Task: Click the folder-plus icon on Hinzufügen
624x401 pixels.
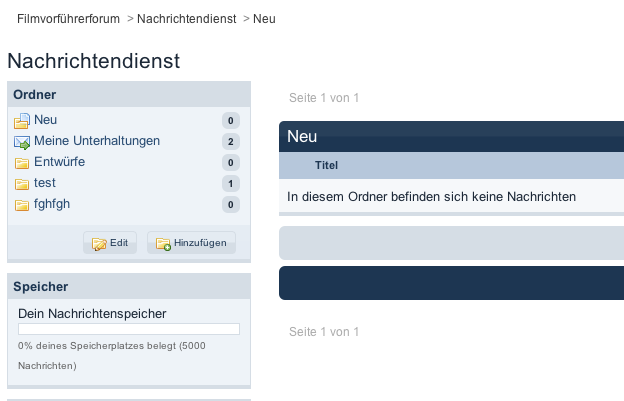Action: [163, 243]
